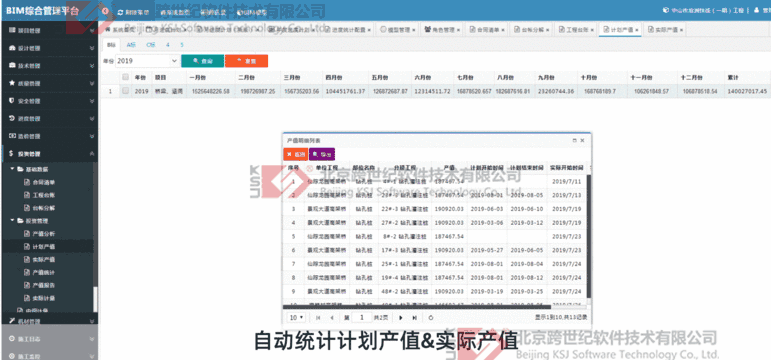The width and height of the screenshot is (771, 360).
Task: Click the briefcase icon for 技术管理
Action: pyautogui.click(x=12, y=65)
